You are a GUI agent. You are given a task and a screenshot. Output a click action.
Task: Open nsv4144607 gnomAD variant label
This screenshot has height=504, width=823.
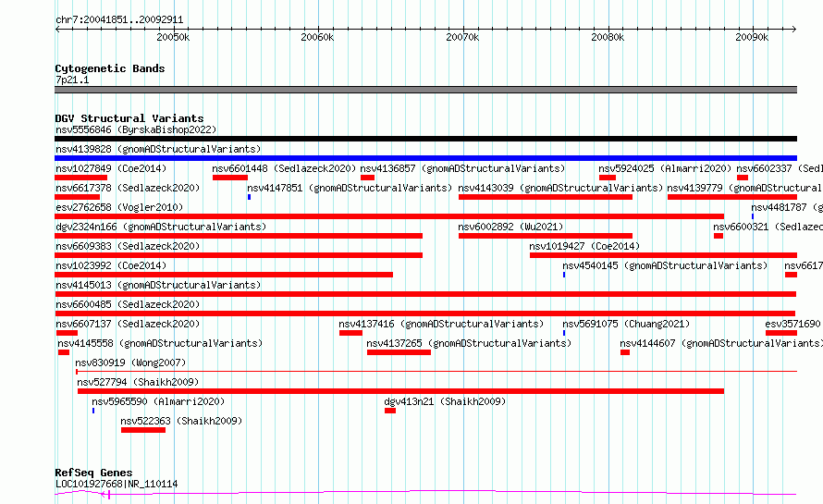pyautogui.click(x=720, y=343)
